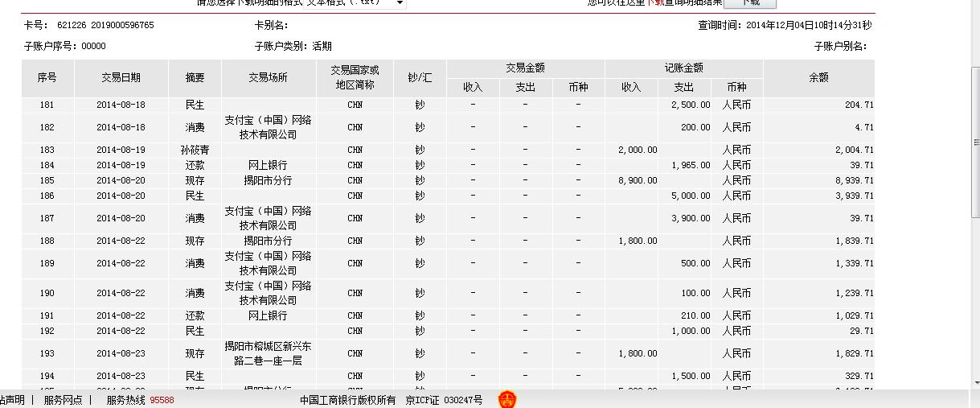The height and width of the screenshot is (408, 980).
Task: Select row number 193
Action: coord(47,353)
